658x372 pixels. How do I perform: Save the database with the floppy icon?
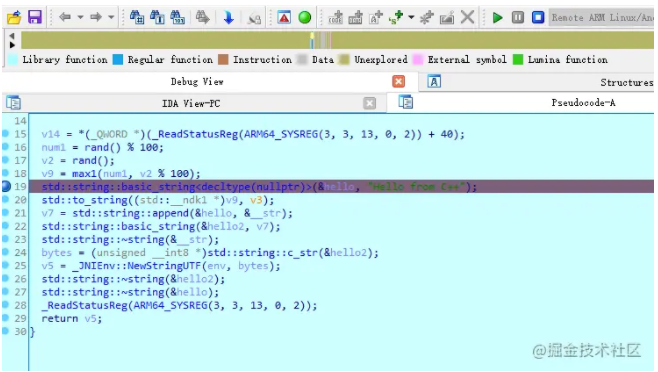point(35,17)
